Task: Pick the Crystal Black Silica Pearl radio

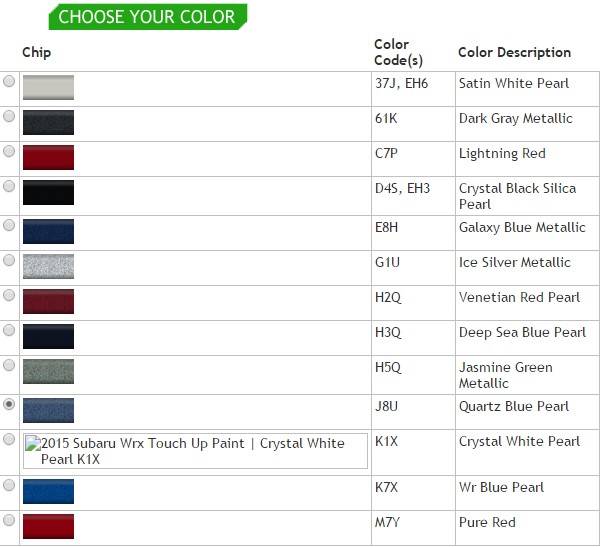Action: [10, 186]
